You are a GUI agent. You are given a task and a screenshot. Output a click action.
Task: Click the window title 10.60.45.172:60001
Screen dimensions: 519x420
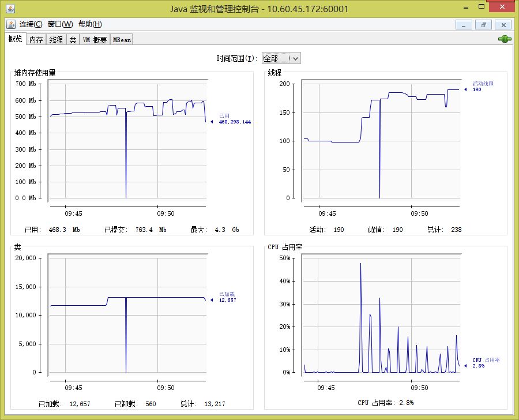pos(308,9)
